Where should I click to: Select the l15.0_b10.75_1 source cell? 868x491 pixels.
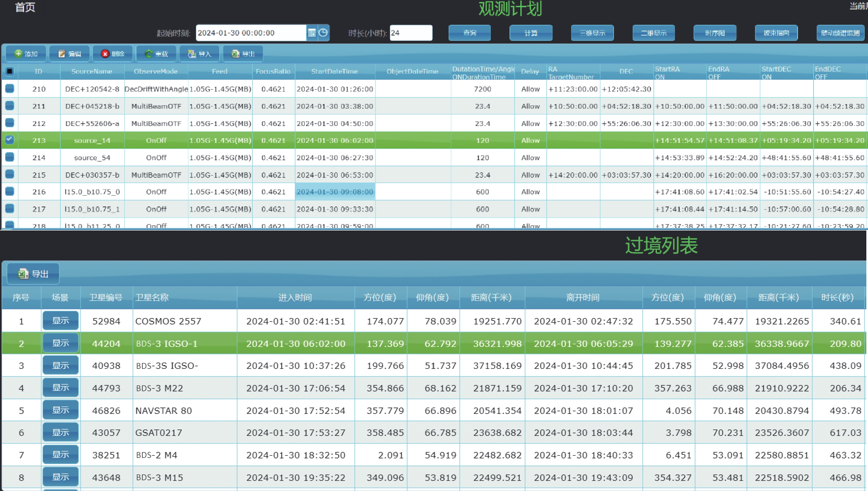pos(92,209)
